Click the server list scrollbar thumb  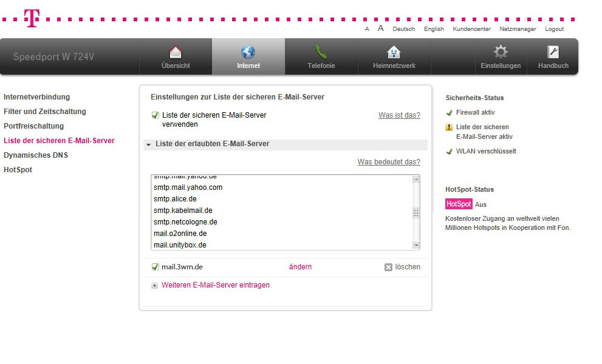pos(416,213)
